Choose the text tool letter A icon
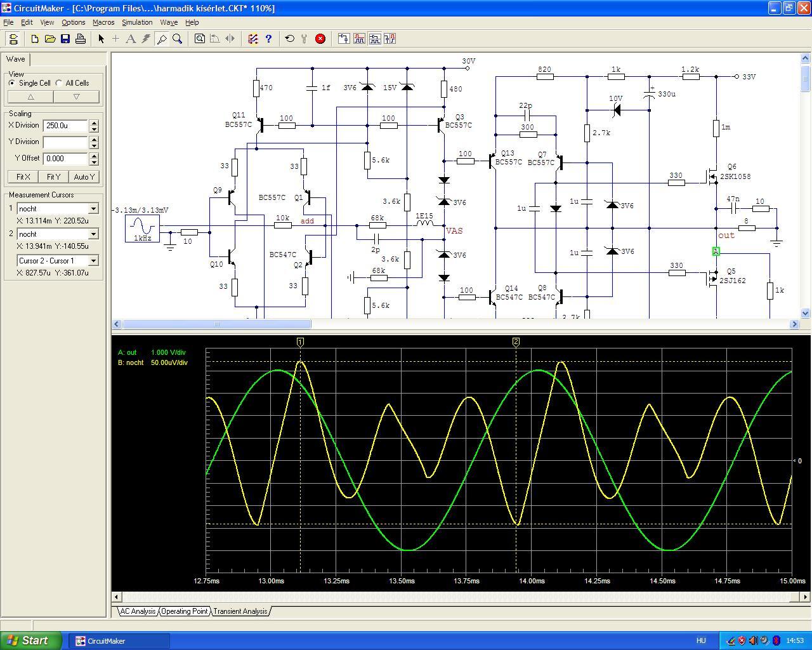This screenshot has width=812, height=650. [131, 39]
